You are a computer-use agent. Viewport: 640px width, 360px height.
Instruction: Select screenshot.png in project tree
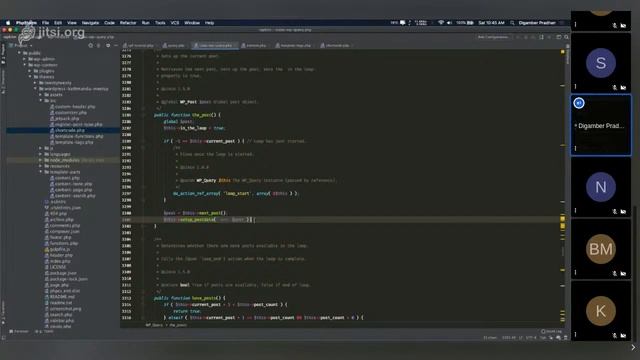(63, 309)
